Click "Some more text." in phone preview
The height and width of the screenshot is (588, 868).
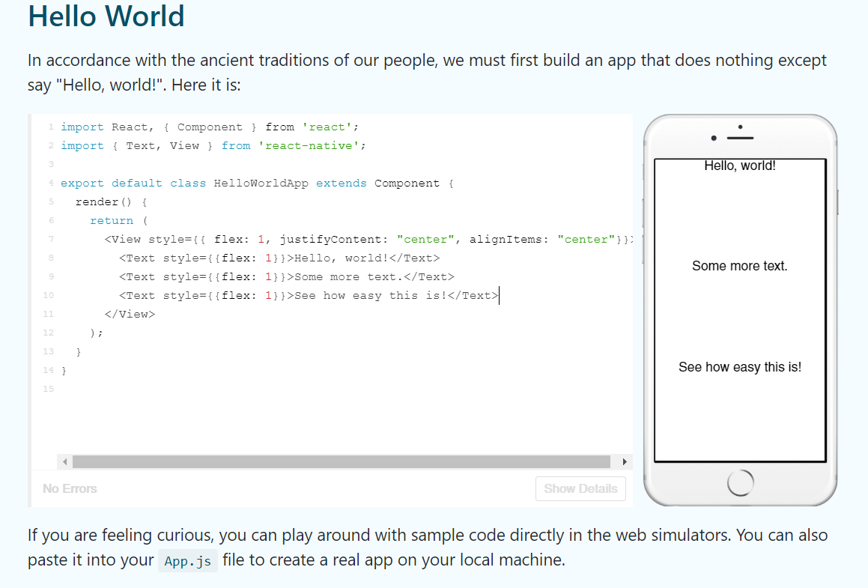pyautogui.click(x=740, y=266)
